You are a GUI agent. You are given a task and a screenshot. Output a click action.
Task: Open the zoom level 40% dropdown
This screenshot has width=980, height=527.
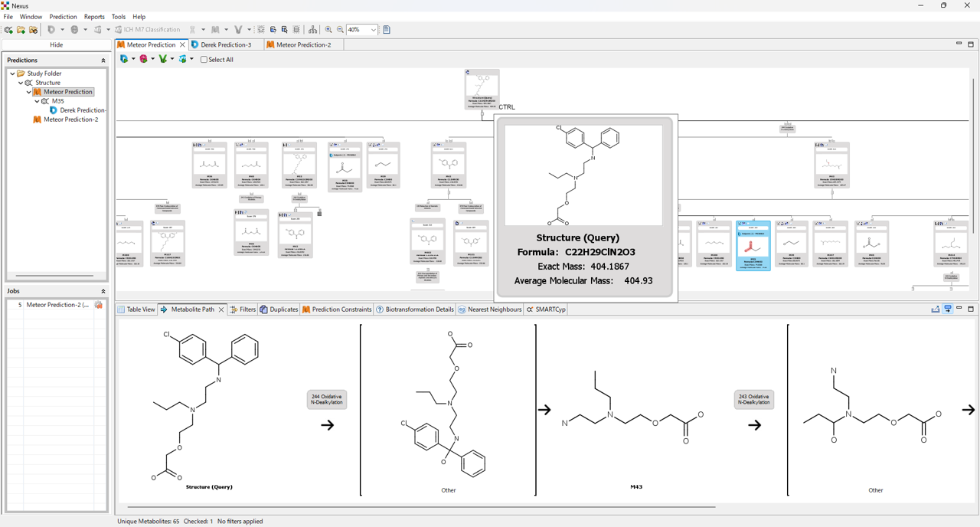click(373, 30)
